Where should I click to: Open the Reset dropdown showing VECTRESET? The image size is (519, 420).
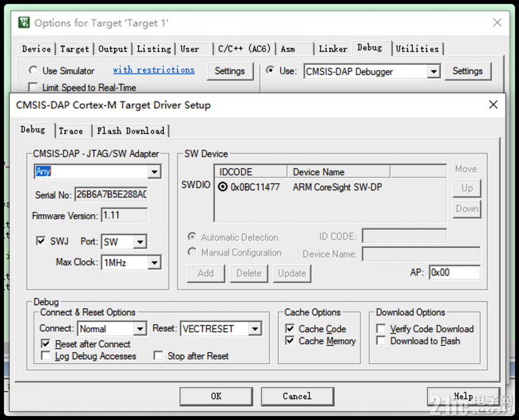[x=255, y=329]
